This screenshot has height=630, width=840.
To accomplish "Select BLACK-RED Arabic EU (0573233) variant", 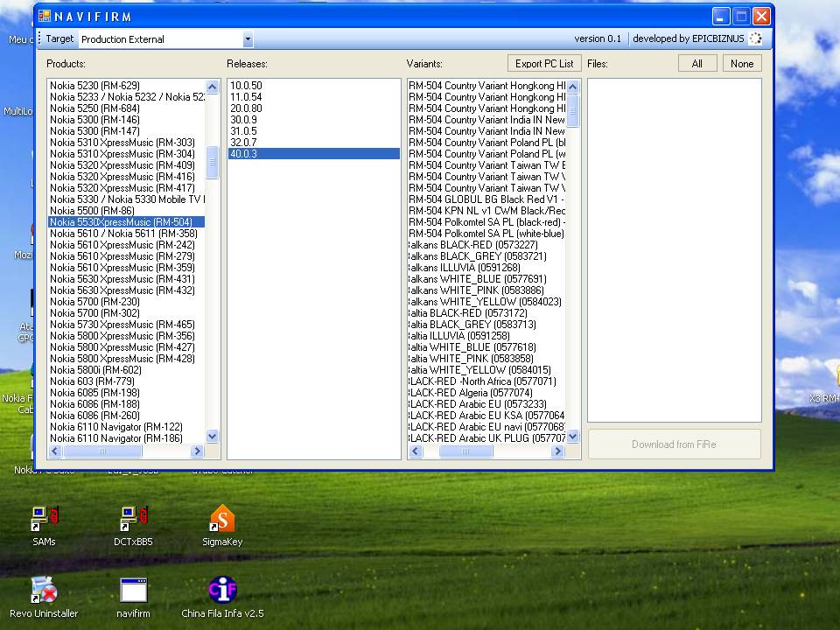I will pos(487,404).
